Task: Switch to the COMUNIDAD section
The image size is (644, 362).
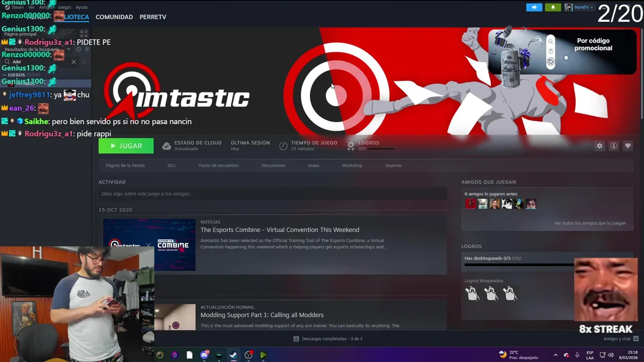Action: click(x=114, y=17)
